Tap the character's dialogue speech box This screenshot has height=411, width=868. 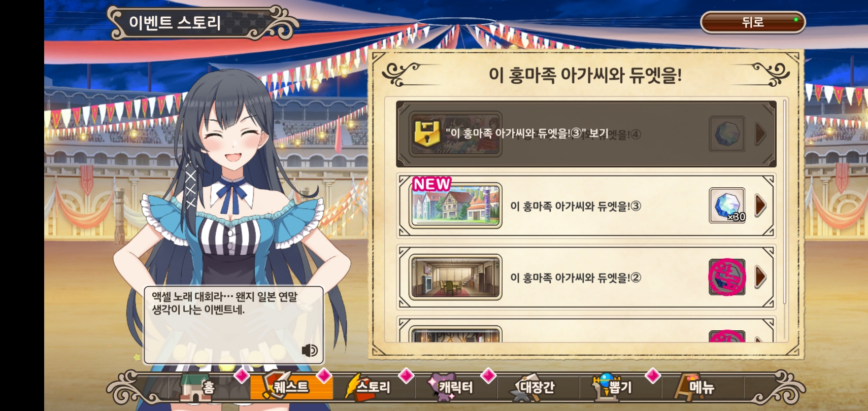pyautogui.click(x=233, y=325)
